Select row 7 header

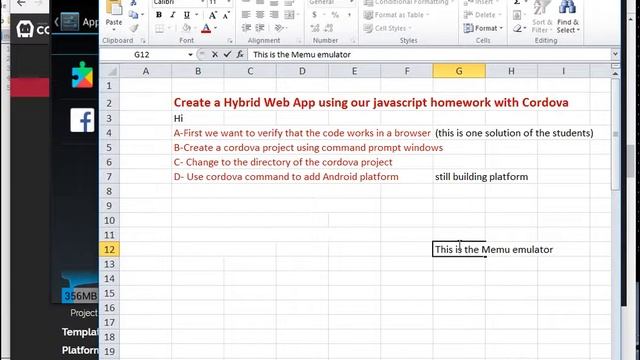click(x=109, y=177)
